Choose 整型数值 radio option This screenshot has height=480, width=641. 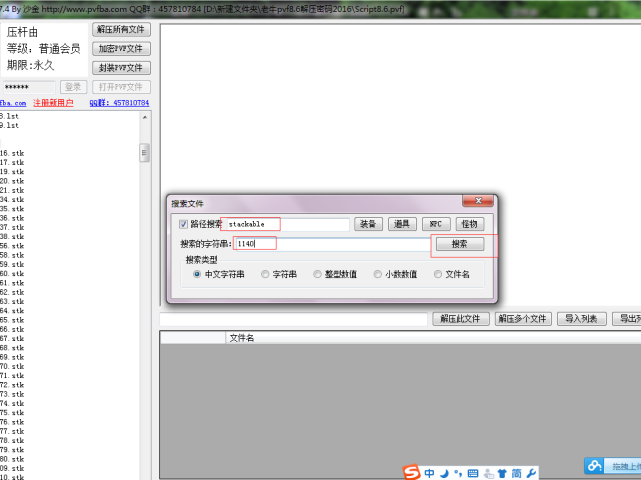point(317,274)
